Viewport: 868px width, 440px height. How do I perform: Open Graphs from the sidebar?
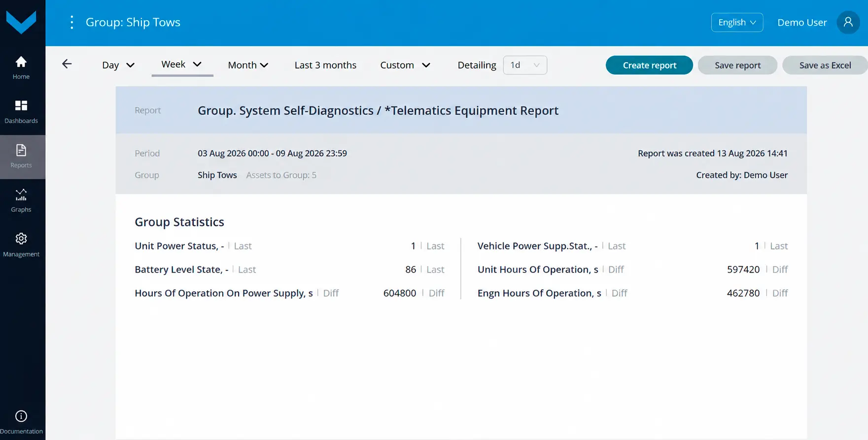click(21, 201)
